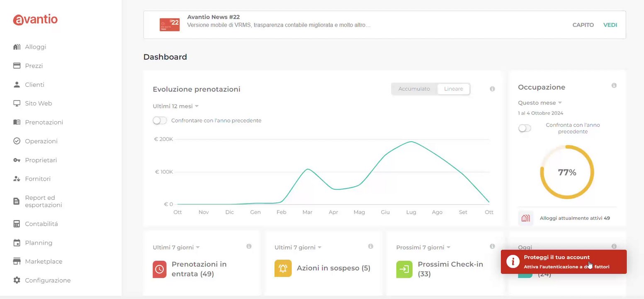Click the Avantio News #22 title
The height and width of the screenshot is (299, 644).
214,17
